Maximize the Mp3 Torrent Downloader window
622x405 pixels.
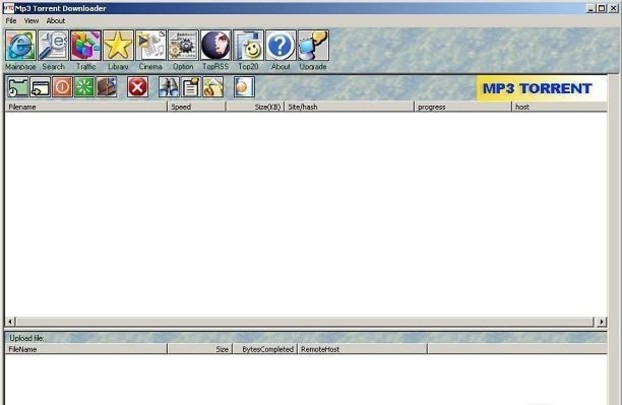pos(602,8)
